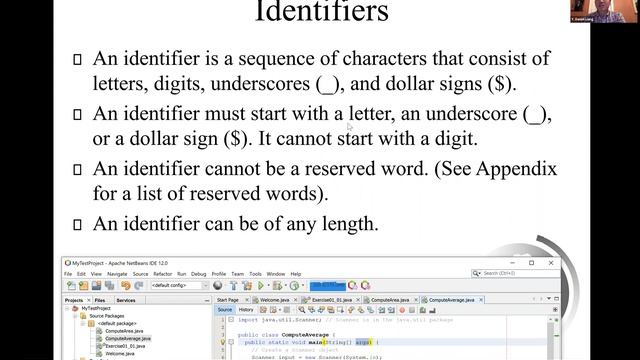640x360 pixels.
Task: Click the Profile Project clock icon
Action: tap(294, 285)
